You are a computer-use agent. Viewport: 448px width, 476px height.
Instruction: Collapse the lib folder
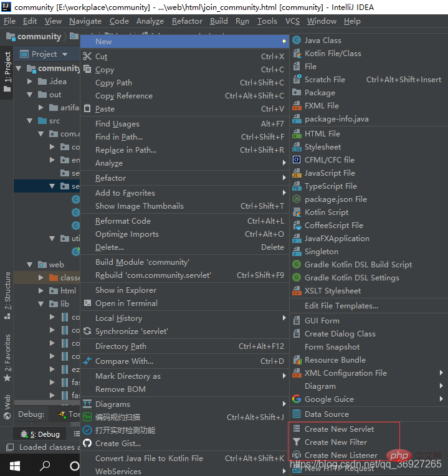coord(41,303)
